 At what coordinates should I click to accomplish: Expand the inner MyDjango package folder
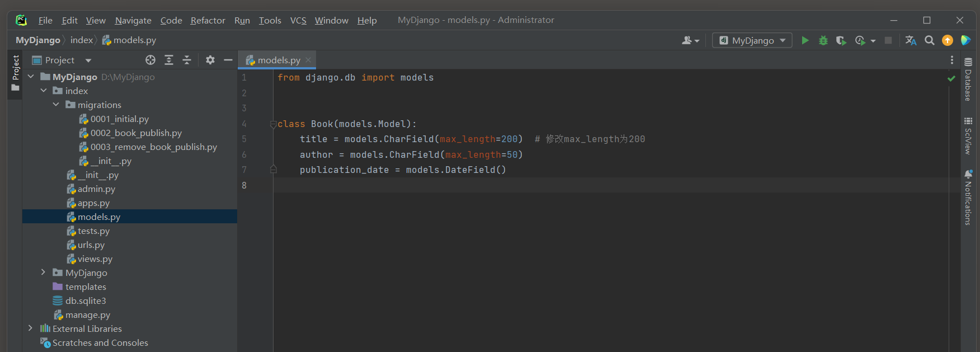coord(44,273)
